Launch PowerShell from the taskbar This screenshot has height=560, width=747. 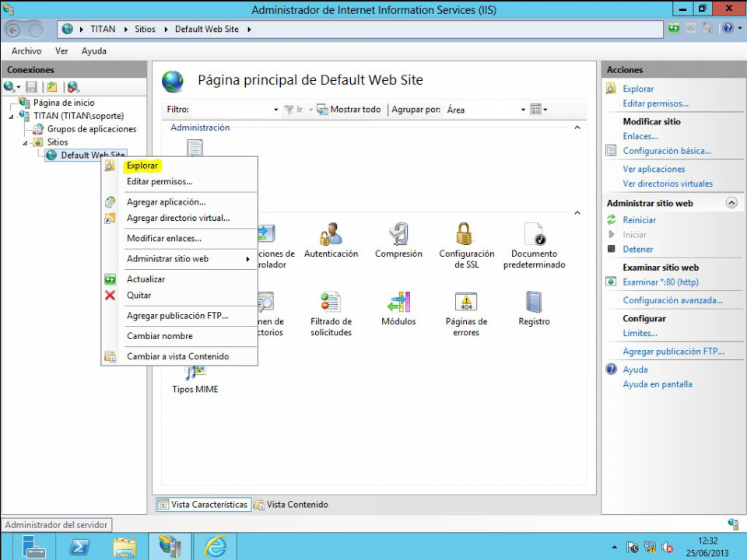tap(79, 547)
